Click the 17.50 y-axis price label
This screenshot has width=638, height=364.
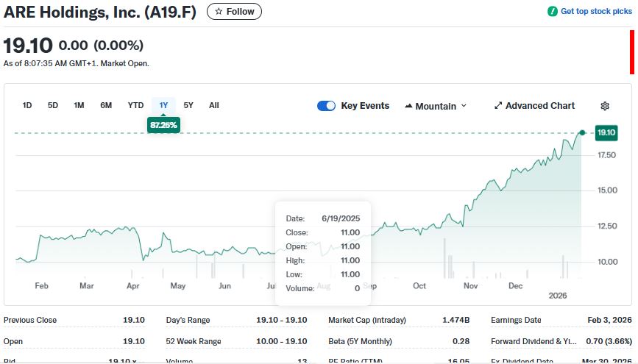point(606,155)
